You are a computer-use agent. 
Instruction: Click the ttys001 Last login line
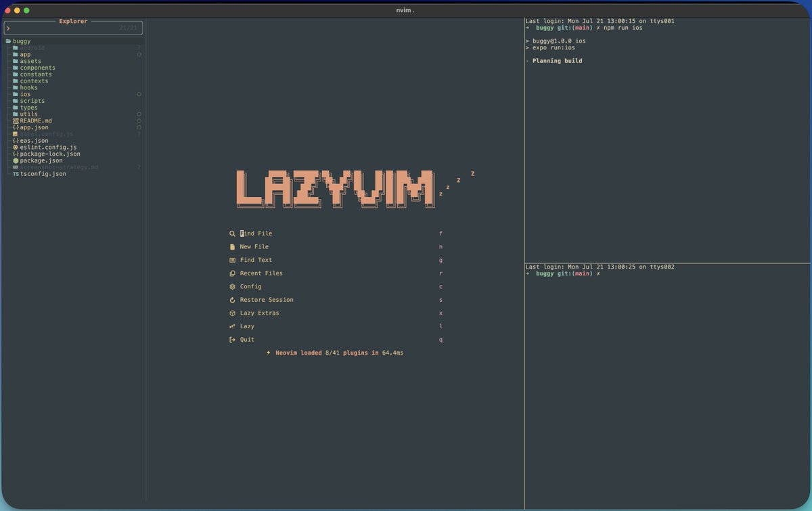(x=600, y=21)
